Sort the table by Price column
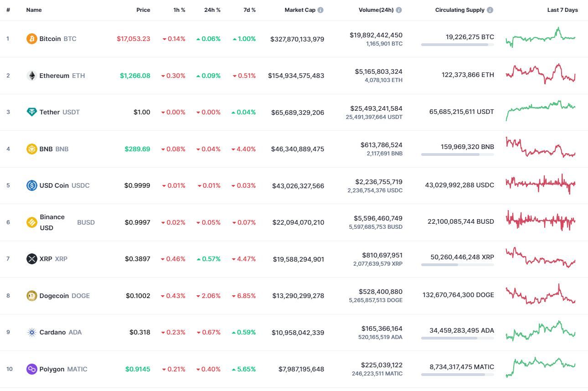This screenshot has height=391, width=588. (143, 10)
